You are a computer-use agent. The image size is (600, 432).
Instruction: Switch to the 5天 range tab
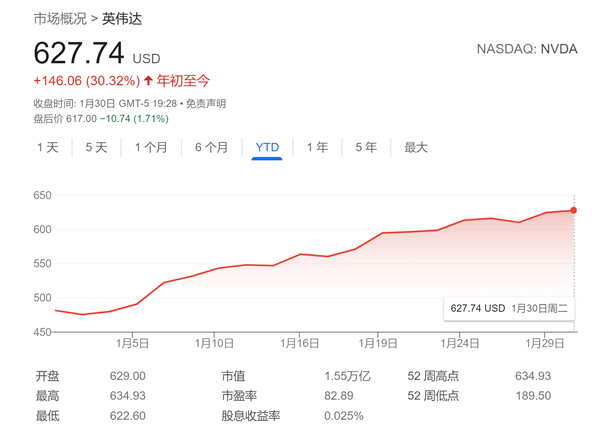[x=96, y=147]
